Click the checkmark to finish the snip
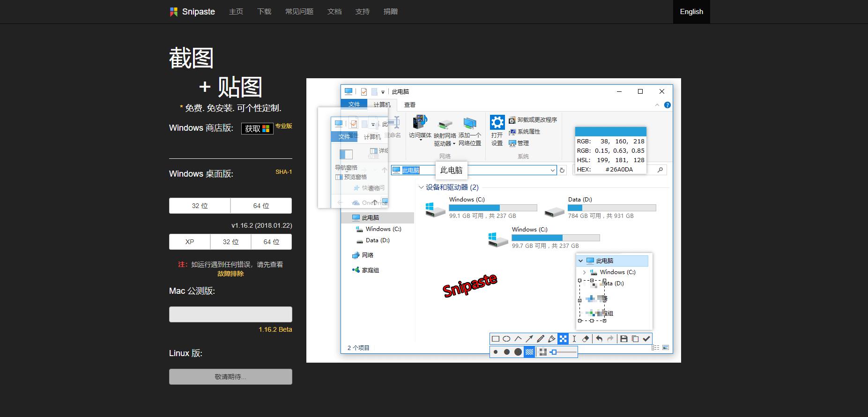868x417 pixels. pos(646,339)
